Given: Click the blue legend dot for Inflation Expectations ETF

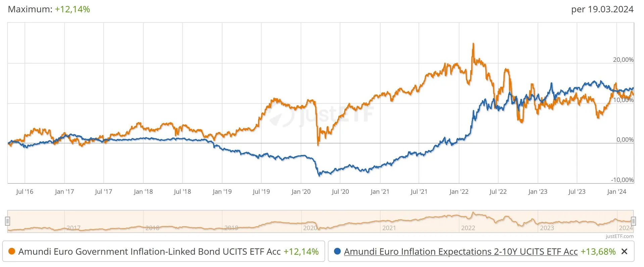Looking at the screenshot, I should coord(337,251).
